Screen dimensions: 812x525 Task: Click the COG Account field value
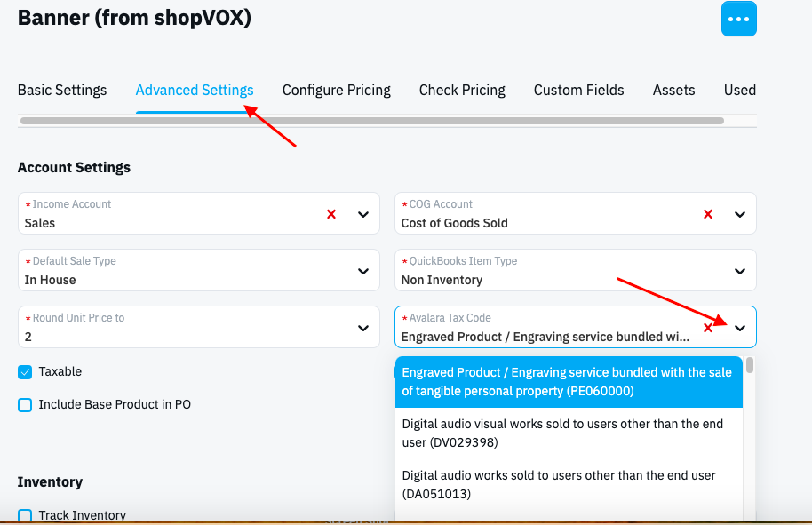pyautogui.click(x=455, y=223)
